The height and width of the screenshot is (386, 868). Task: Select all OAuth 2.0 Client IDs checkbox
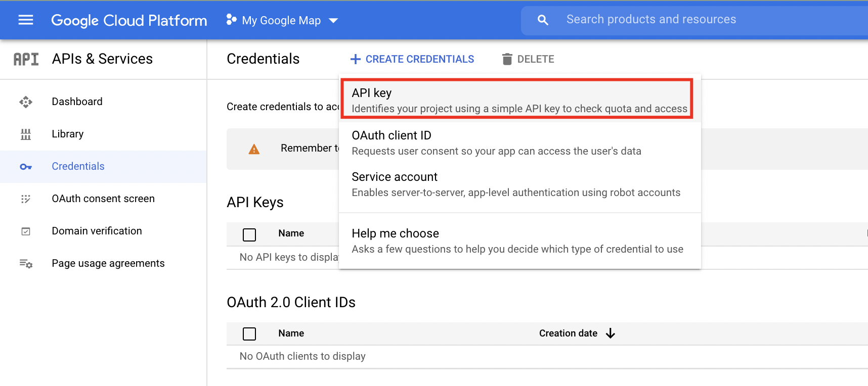tap(249, 334)
